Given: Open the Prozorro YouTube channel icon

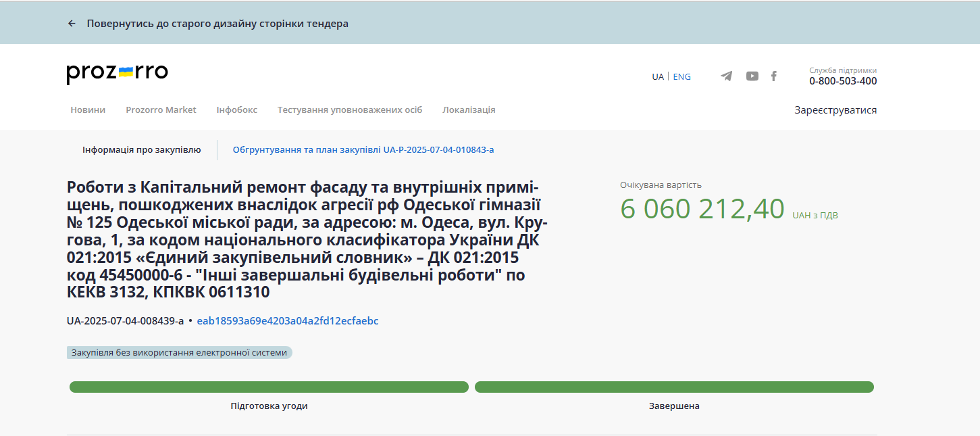Looking at the screenshot, I should point(752,76).
